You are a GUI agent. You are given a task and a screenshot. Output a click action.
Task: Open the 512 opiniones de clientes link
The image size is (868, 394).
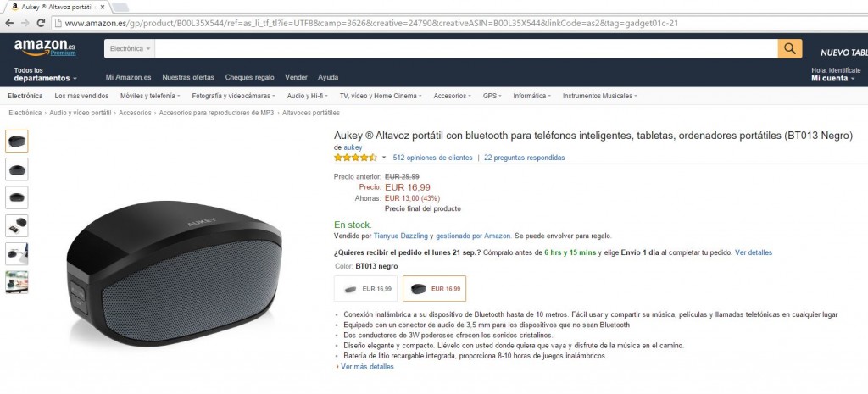[x=432, y=158]
